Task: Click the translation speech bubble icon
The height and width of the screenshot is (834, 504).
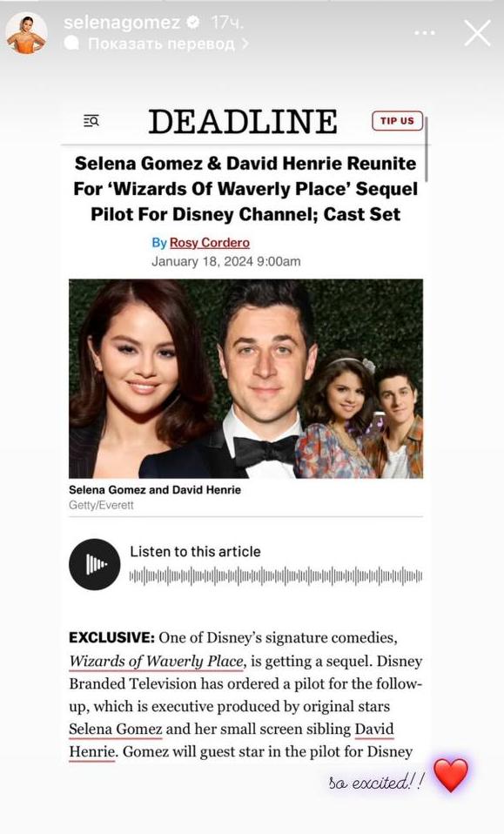Action: tap(71, 43)
